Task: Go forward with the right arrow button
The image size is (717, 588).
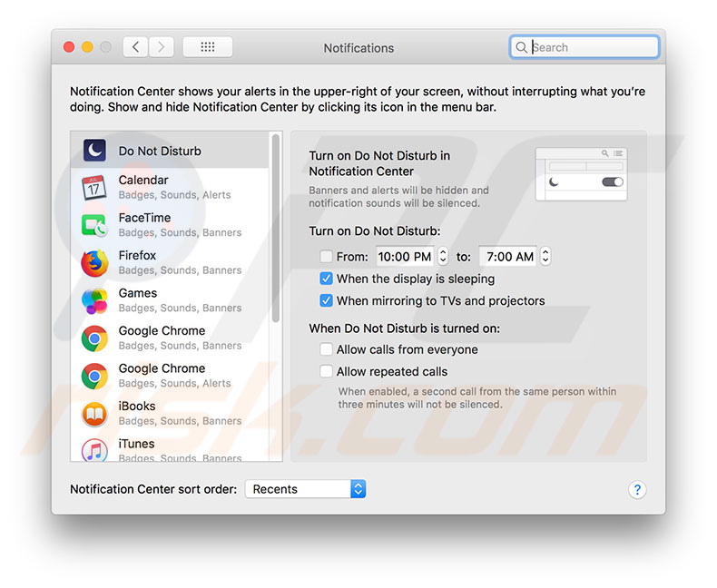Action: point(161,47)
